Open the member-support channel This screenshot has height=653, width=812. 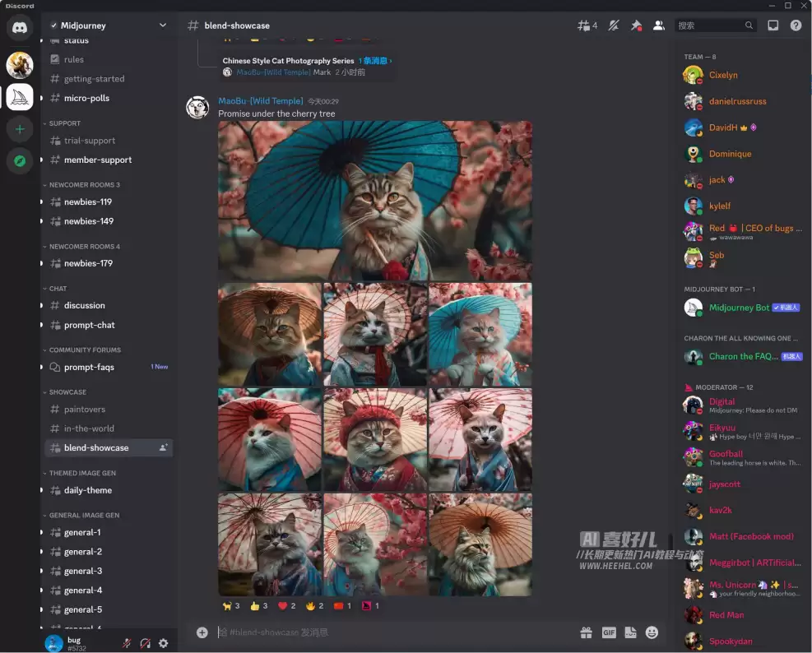[x=109, y=160]
